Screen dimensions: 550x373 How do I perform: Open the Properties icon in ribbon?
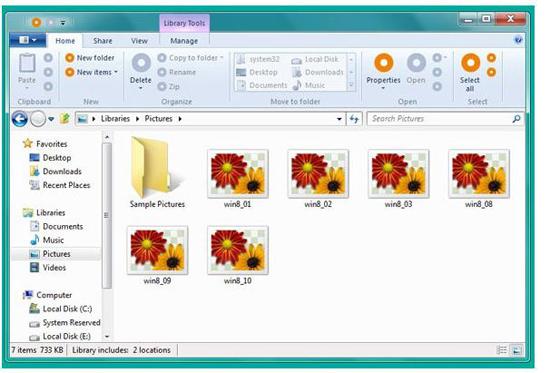384,63
